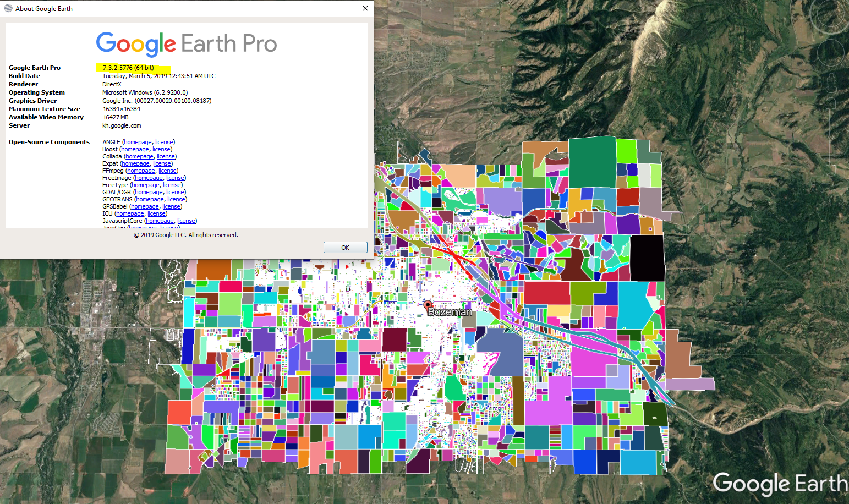Click the 16384×16384 texture size value
Viewport: 849px width, 504px height.
coord(122,109)
